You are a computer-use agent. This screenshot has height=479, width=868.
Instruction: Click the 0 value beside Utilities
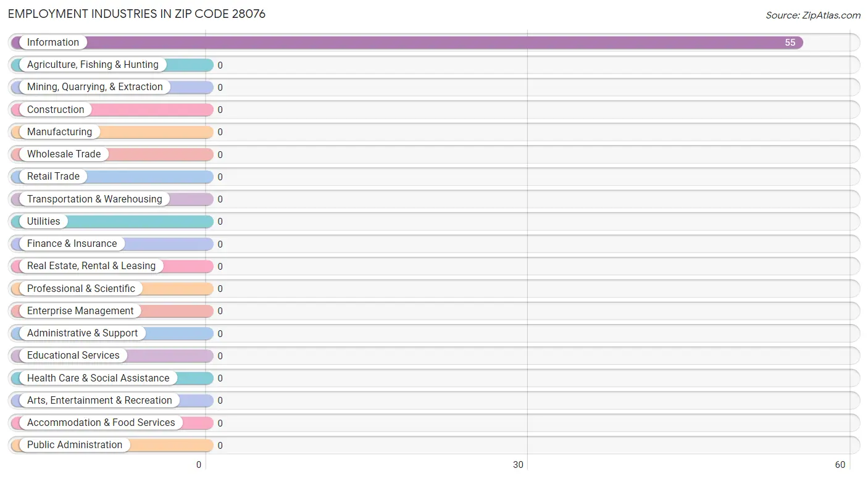tap(220, 222)
